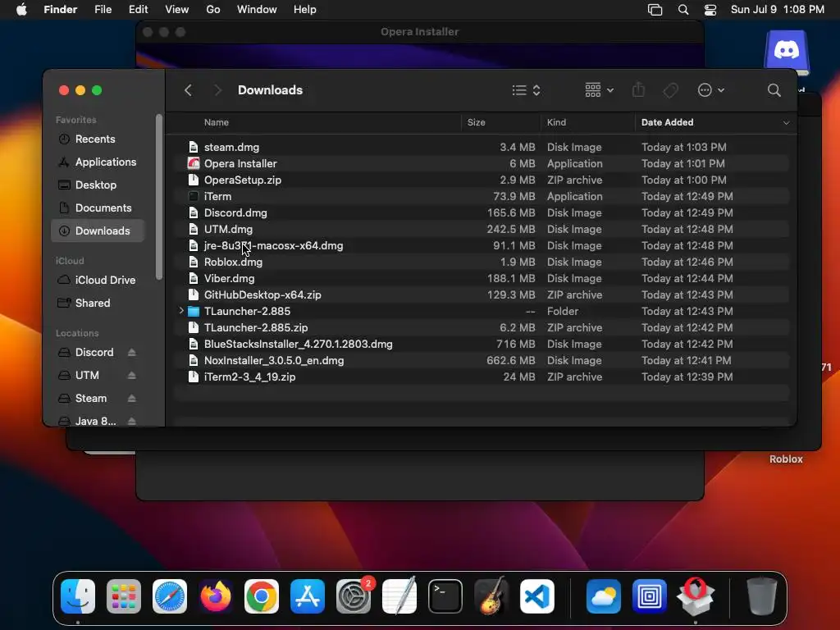Select Recents in the Finder sidebar
This screenshot has width=840, height=630.
tap(98, 139)
